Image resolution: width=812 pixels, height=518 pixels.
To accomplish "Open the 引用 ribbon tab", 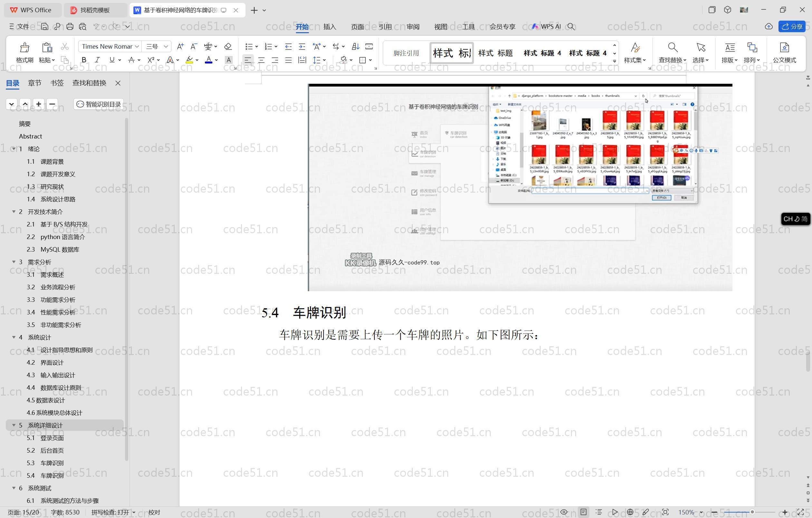I will click(385, 27).
